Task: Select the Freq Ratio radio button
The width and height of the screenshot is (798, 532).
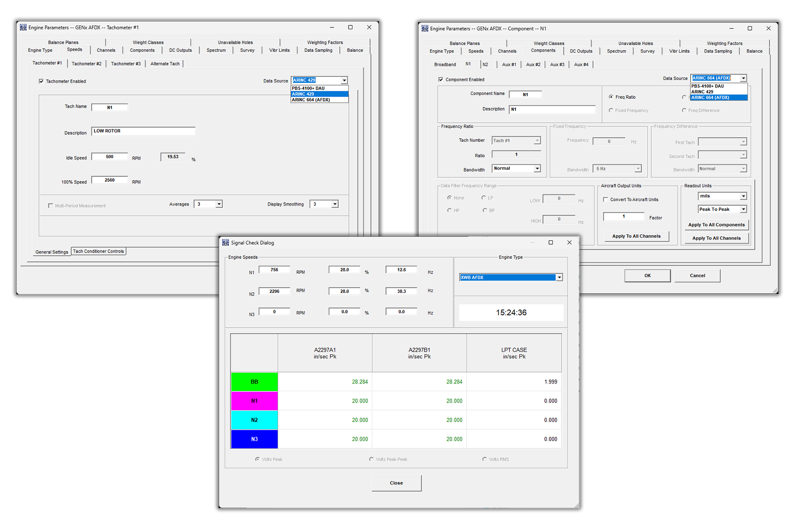Action: click(x=611, y=97)
